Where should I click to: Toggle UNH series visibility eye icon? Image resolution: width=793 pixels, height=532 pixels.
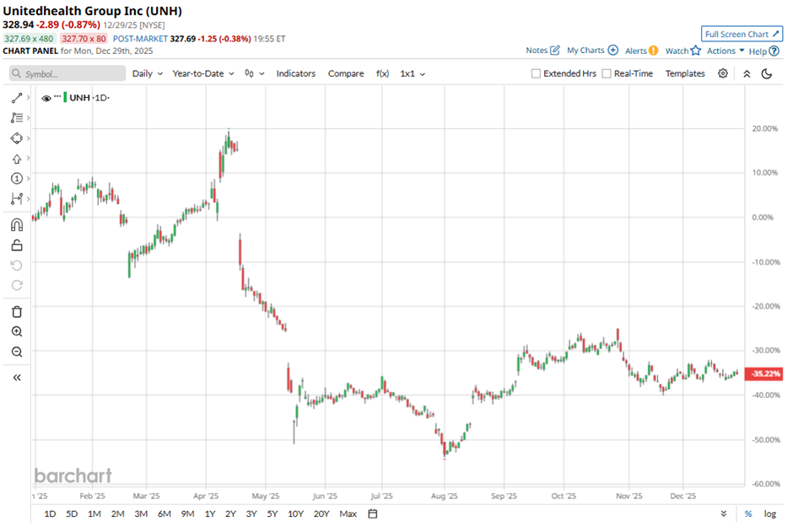click(x=46, y=98)
